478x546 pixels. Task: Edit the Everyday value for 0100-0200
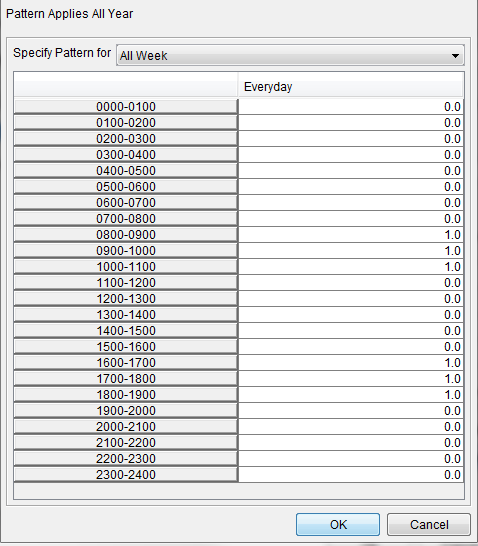coord(351,123)
